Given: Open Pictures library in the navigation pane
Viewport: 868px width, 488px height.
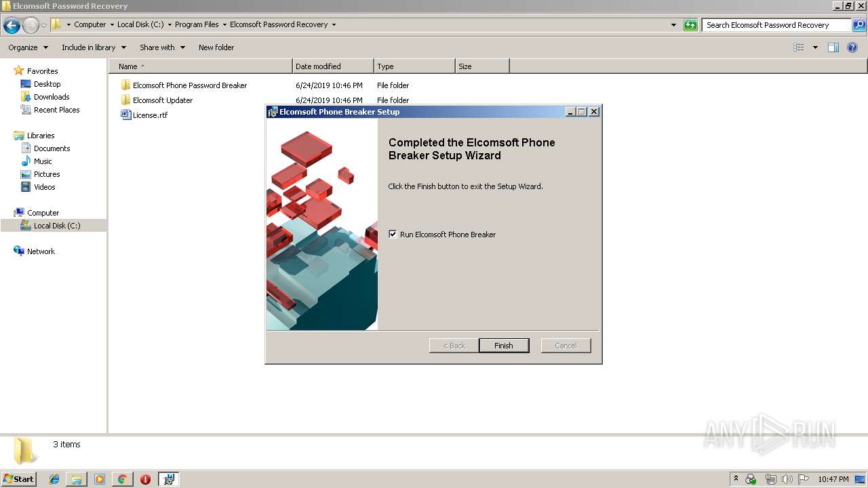Looking at the screenshot, I should point(40,174).
